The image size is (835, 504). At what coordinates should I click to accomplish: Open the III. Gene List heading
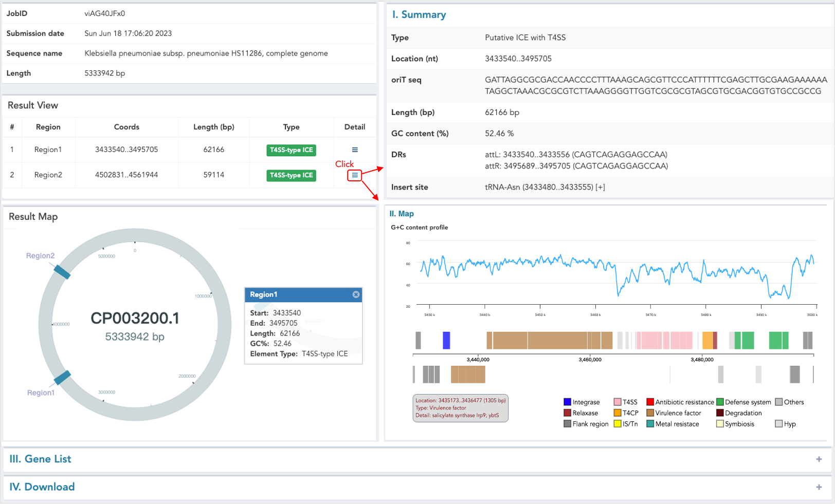coord(40,459)
